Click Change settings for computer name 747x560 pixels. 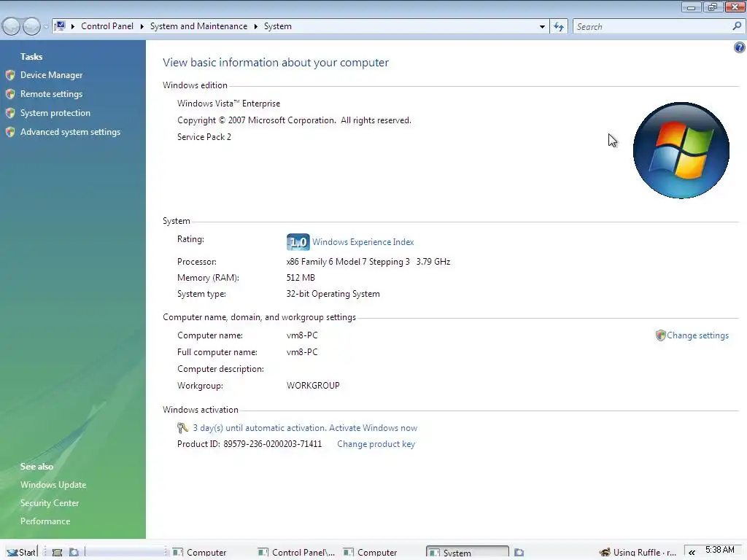[x=697, y=335]
